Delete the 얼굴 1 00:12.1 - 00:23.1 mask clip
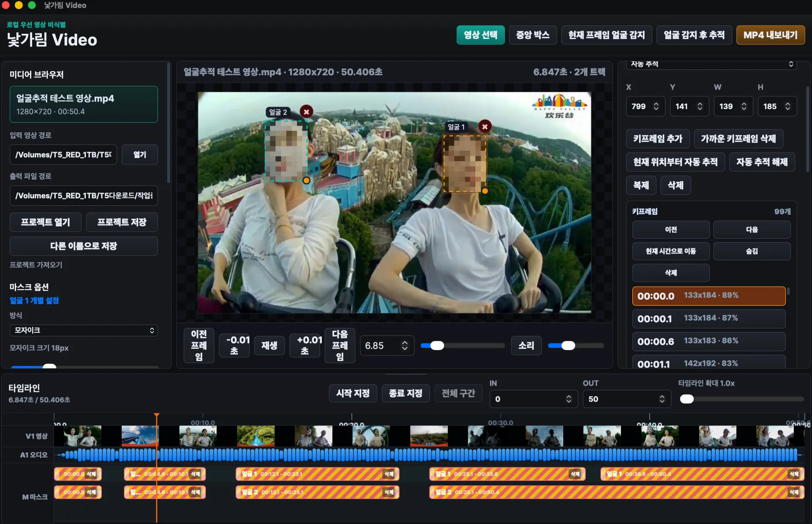Viewport: 812px width, 524px height. click(389, 474)
